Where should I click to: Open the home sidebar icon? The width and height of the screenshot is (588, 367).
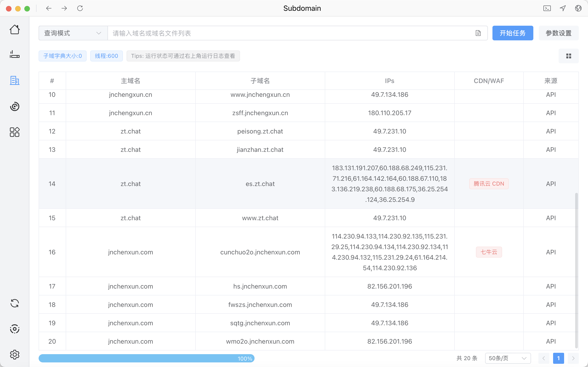click(14, 30)
